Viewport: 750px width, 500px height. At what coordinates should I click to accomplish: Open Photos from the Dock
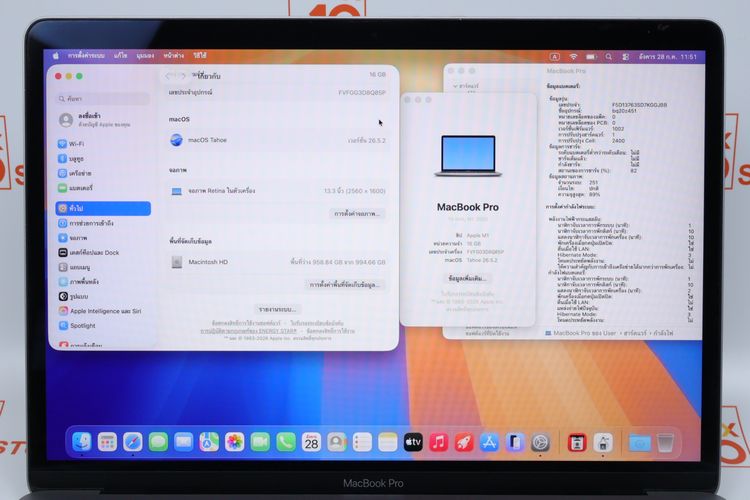(234, 442)
